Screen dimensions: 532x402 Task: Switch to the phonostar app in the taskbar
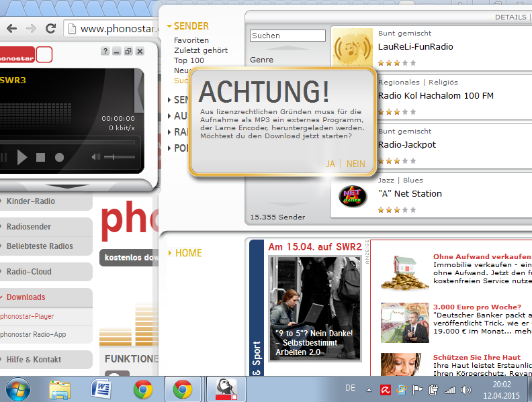pyautogui.click(x=226, y=389)
